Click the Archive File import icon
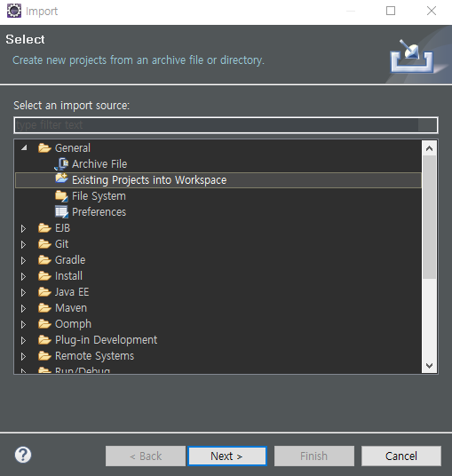 click(x=61, y=164)
